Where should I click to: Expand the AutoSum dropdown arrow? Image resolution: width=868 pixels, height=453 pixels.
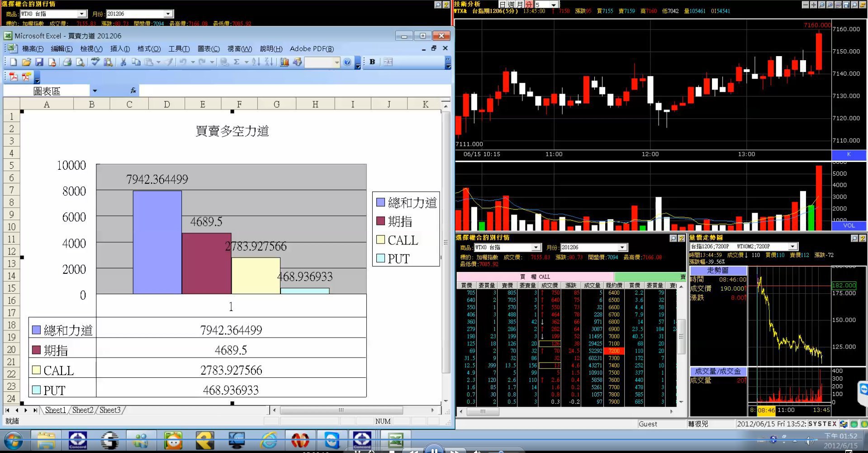247,62
